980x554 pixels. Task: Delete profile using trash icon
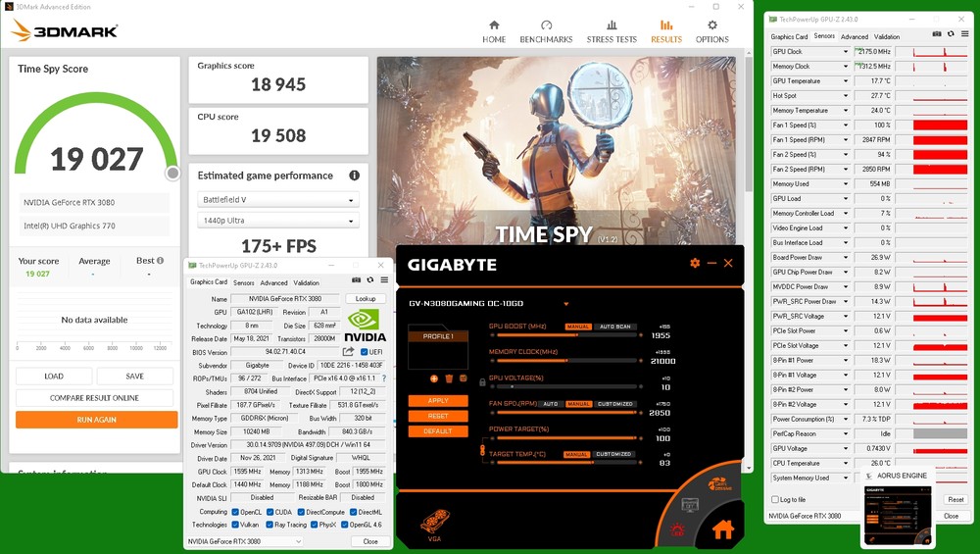tap(449, 378)
